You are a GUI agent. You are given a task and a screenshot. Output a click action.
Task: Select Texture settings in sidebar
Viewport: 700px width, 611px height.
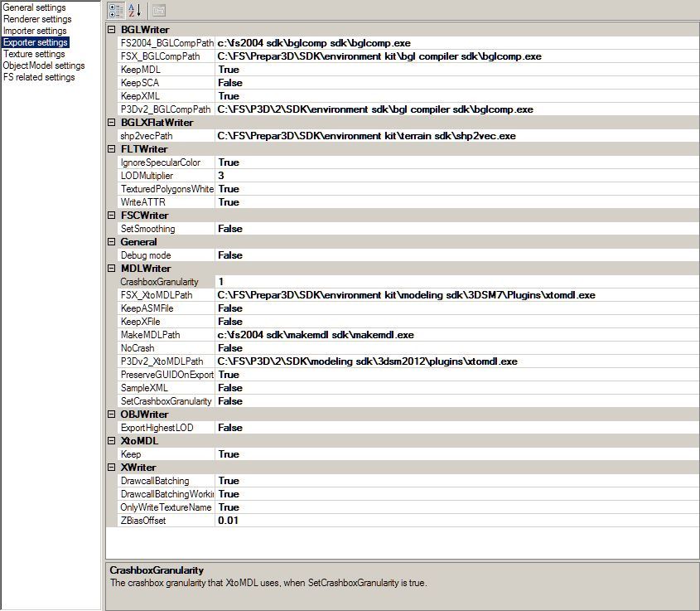pos(34,54)
